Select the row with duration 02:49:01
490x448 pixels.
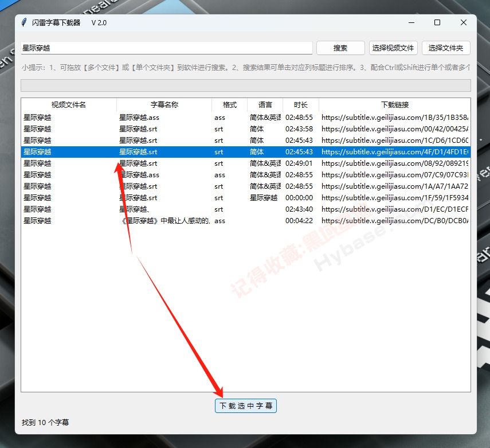(246, 163)
